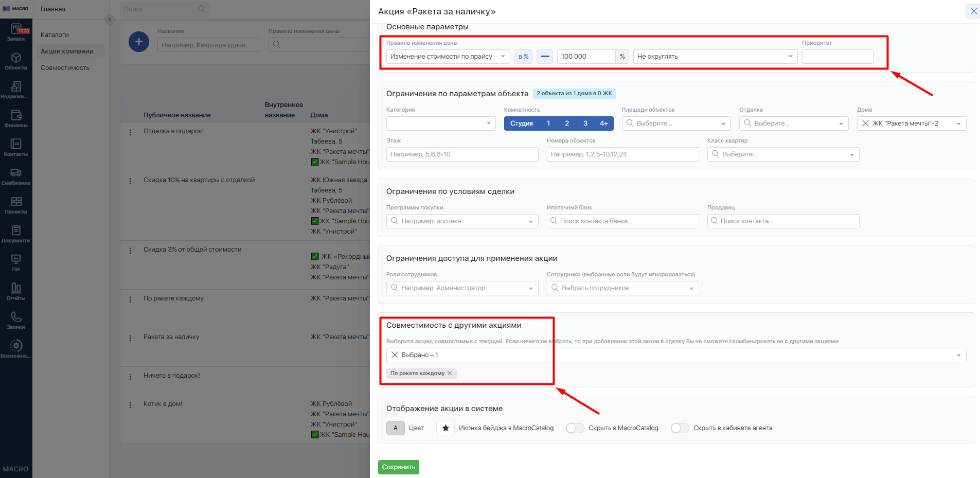
Task: Switch to Совместимость menu item
Action: point(65,68)
